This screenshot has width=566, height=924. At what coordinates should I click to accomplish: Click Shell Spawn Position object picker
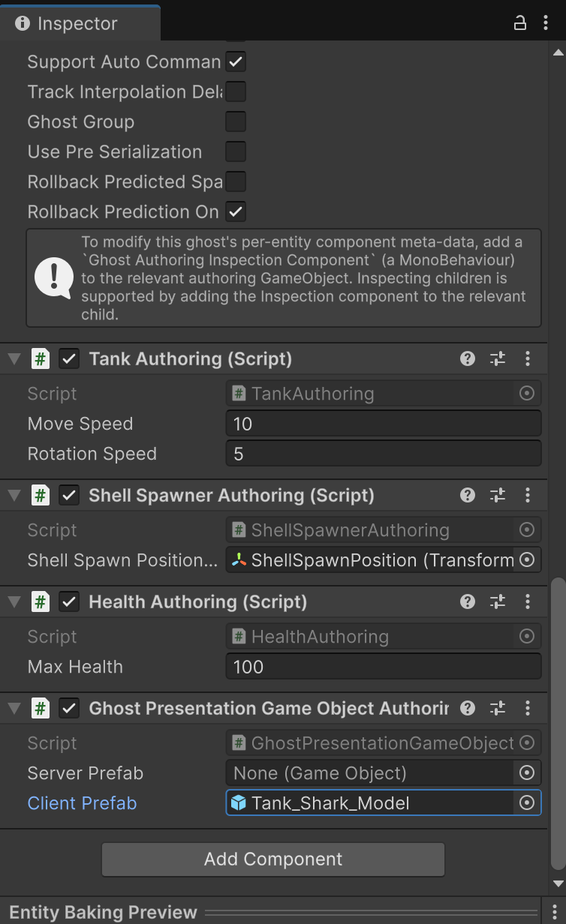527,560
